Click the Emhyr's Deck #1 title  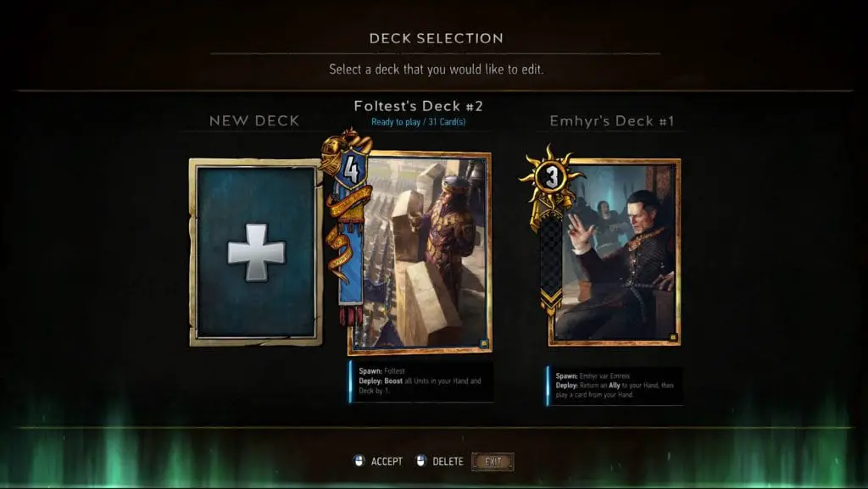point(612,121)
